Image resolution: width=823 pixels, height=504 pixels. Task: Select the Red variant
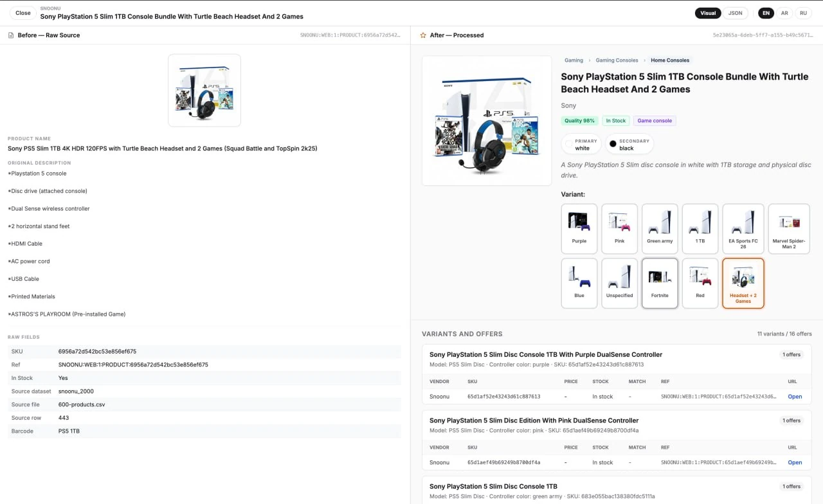click(700, 283)
